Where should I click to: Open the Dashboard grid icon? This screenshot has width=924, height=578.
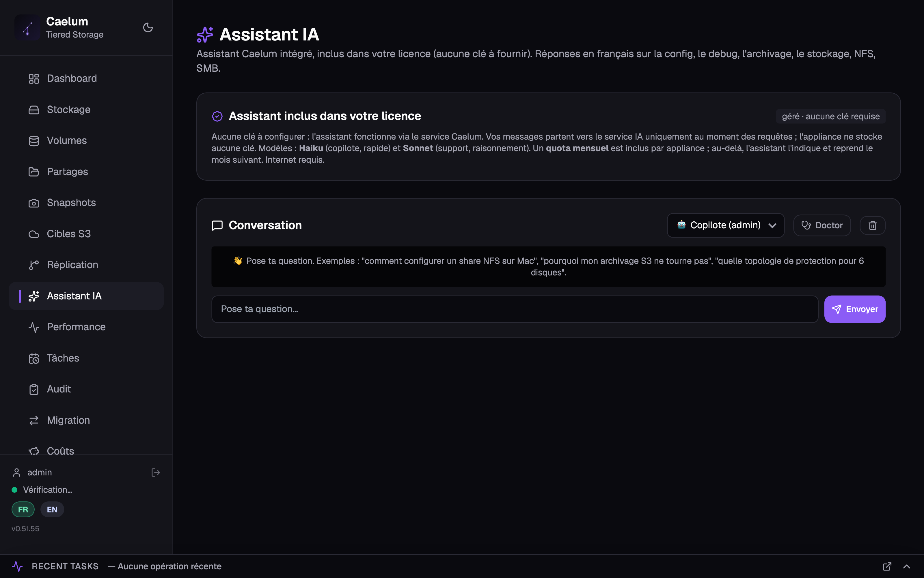(34, 79)
